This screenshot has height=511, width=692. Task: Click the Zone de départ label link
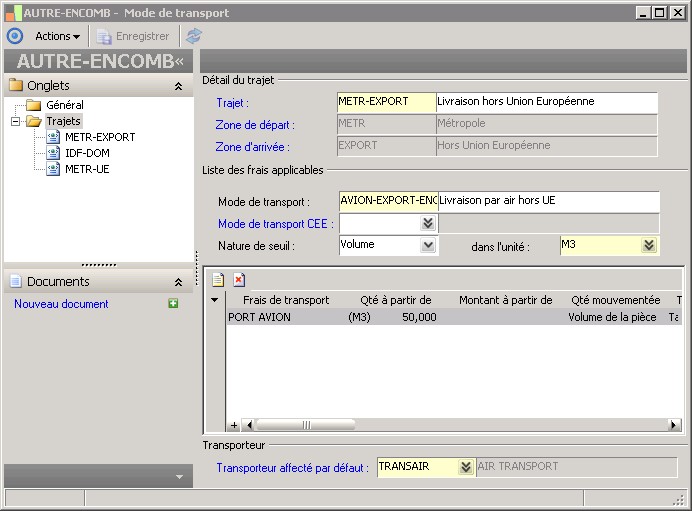[x=255, y=125]
